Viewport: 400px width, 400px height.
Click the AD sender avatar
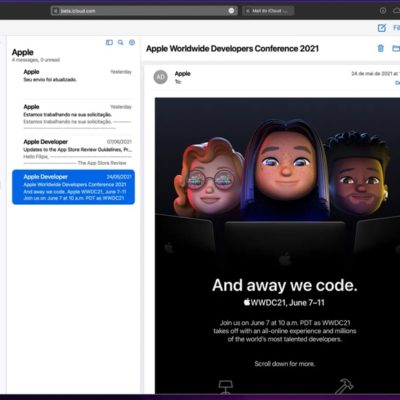[160, 77]
